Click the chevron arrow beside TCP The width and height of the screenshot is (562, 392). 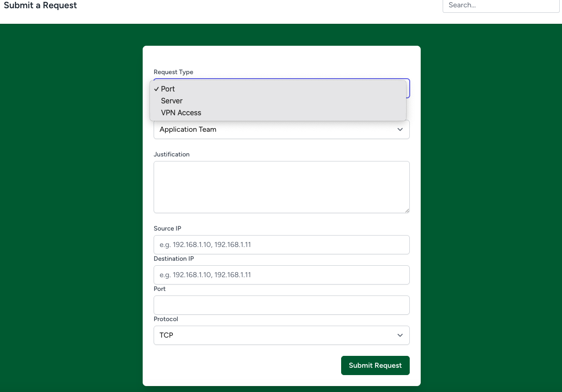[x=400, y=335]
